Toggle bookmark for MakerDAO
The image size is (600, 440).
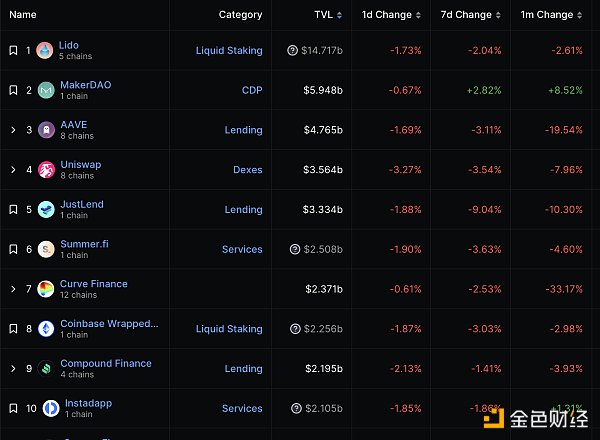(x=13, y=90)
